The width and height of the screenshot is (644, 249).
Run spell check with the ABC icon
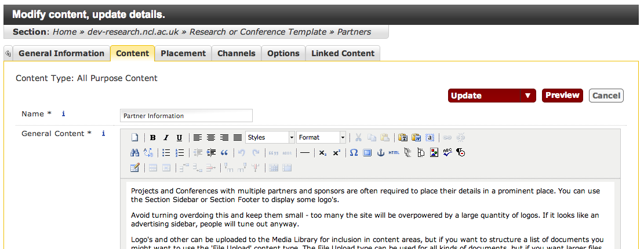[x=447, y=153]
